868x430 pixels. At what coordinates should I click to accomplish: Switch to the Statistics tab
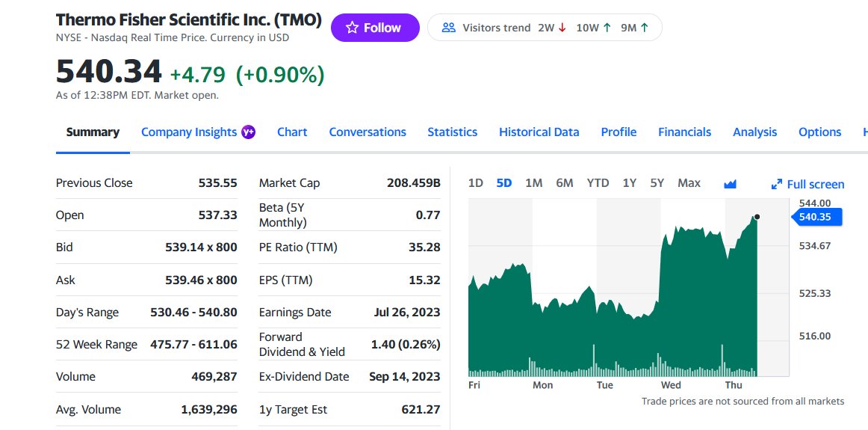pos(452,132)
